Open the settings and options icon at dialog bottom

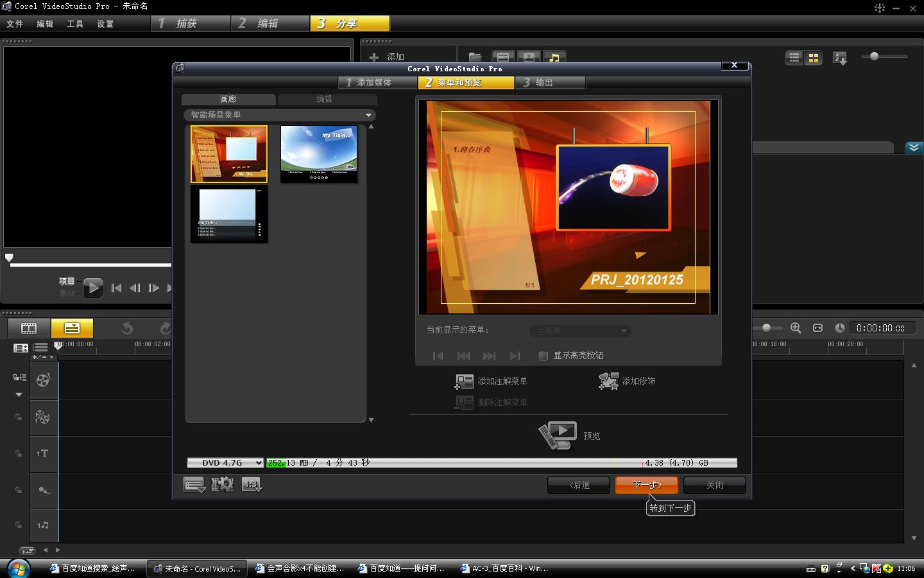pyautogui.click(x=194, y=484)
